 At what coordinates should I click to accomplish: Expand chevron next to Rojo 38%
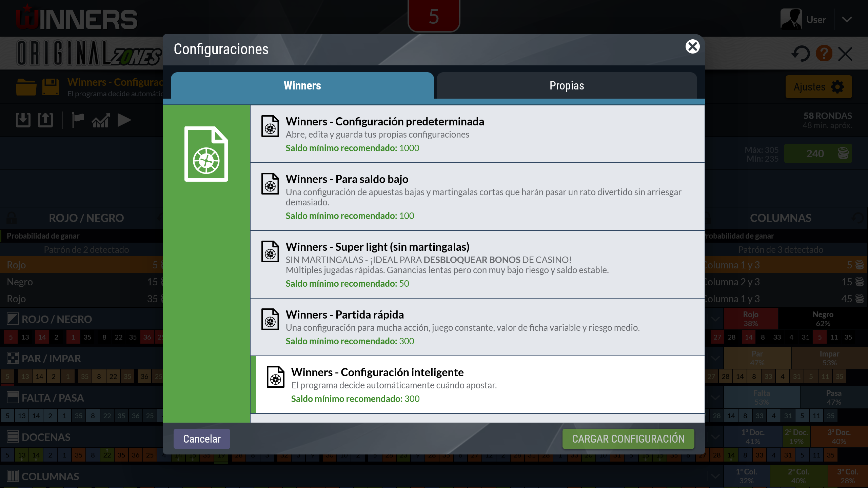(x=715, y=319)
